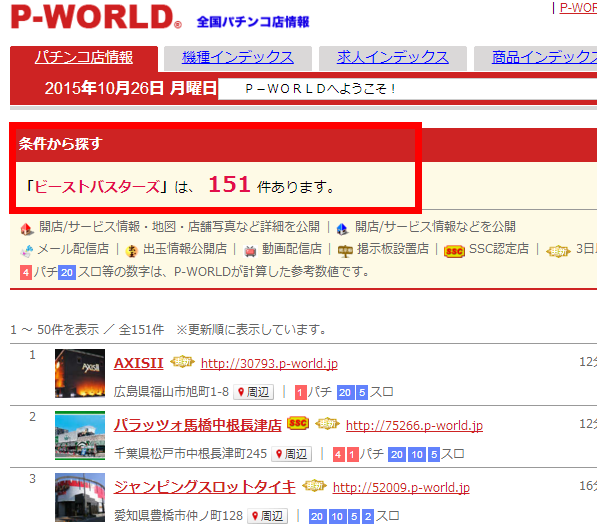Screen dimensions: 597x524
Task: Click mail delivery icon beside メール配信店
Action: point(27,251)
